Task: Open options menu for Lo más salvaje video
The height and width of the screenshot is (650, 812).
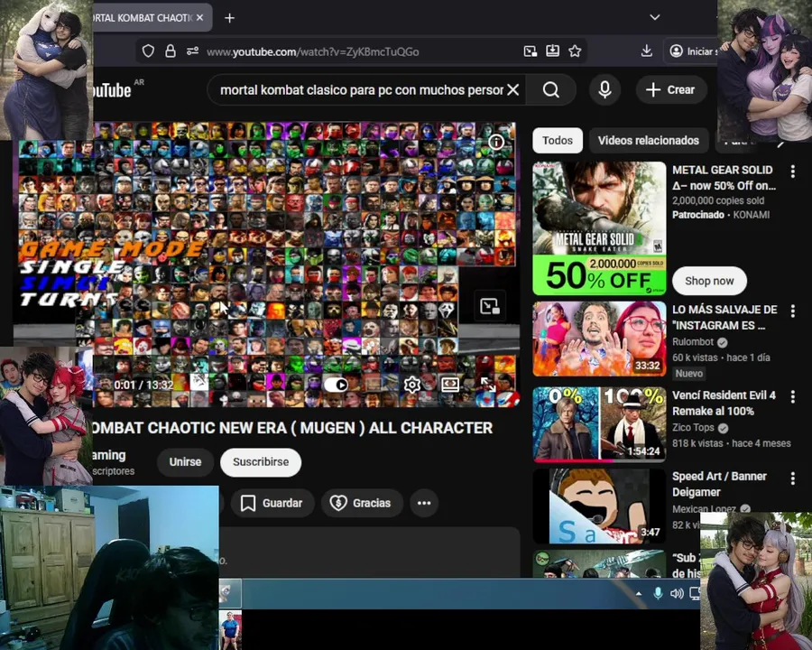Action: point(792,311)
